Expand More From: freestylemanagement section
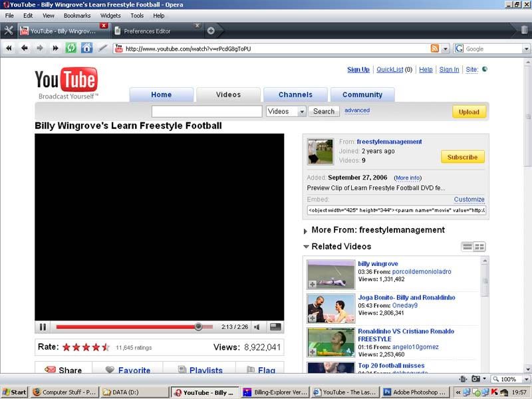 coord(305,231)
